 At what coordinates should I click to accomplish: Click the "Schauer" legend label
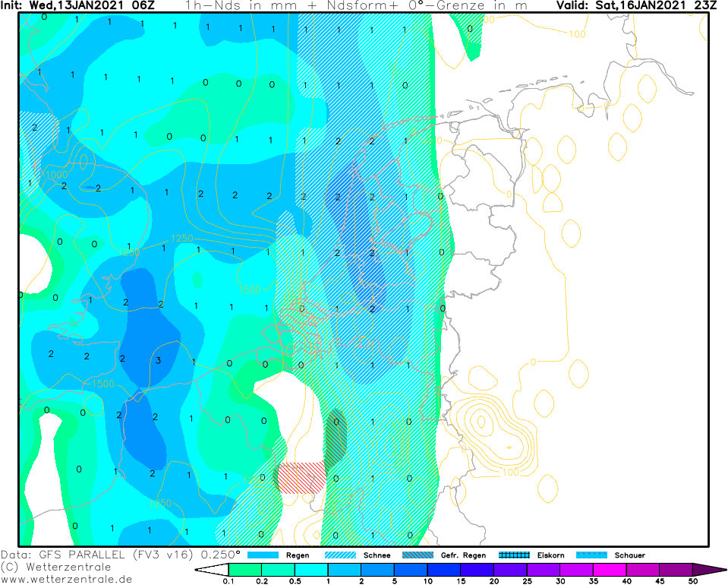(629, 555)
